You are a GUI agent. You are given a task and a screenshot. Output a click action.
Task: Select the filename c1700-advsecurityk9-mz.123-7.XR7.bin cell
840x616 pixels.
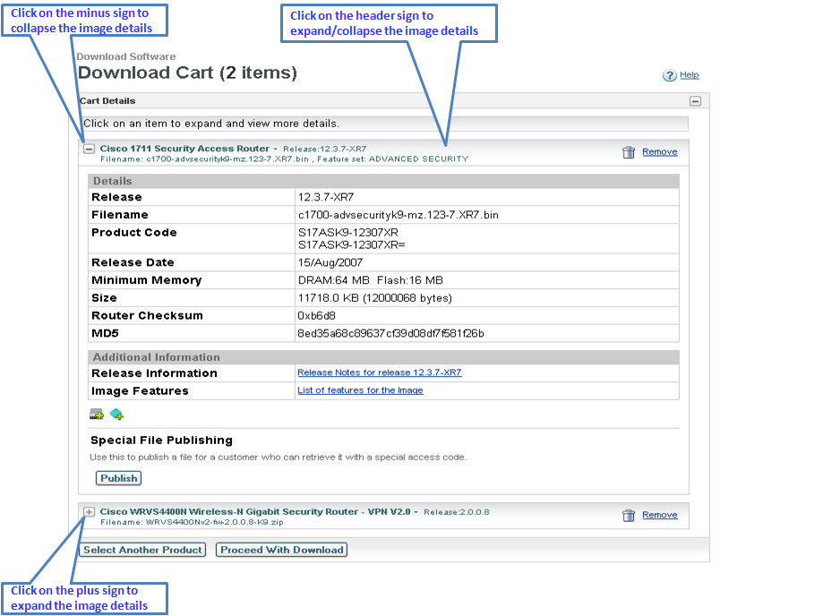pos(487,215)
